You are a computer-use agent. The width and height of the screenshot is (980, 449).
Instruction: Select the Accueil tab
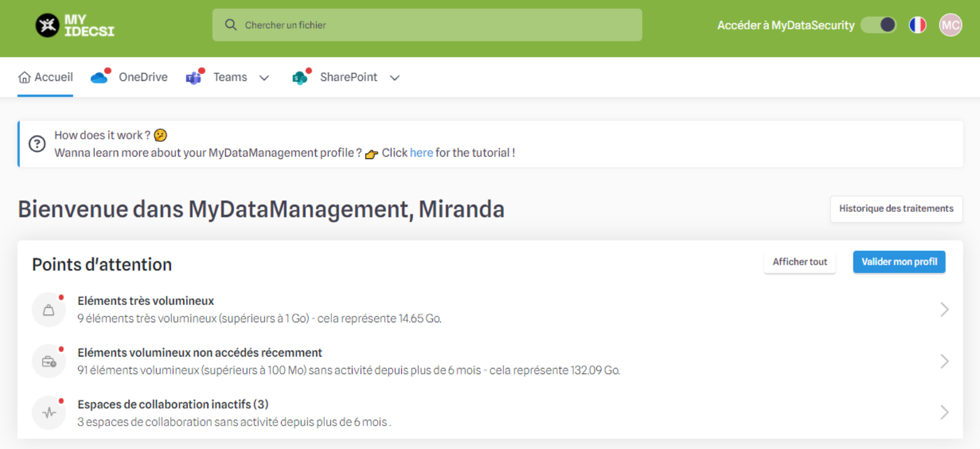click(x=46, y=77)
